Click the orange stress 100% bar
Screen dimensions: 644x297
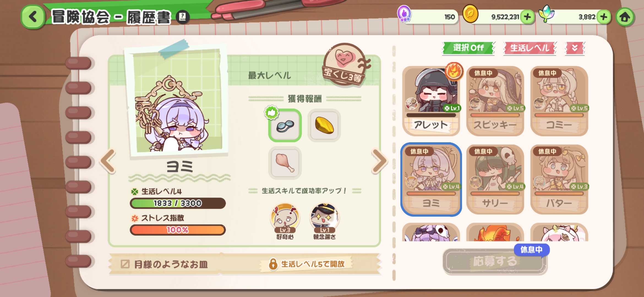[x=178, y=230]
